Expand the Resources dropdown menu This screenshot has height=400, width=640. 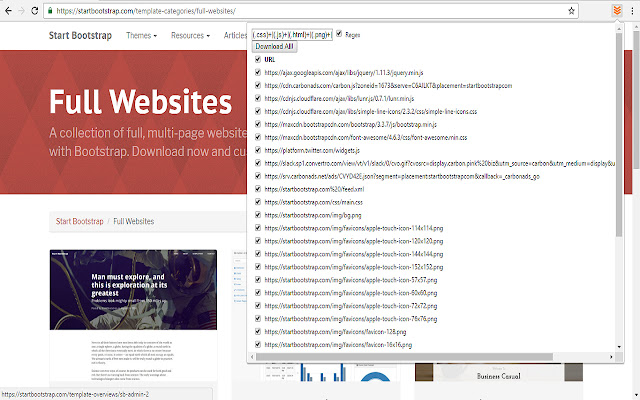(x=190, y=36)
